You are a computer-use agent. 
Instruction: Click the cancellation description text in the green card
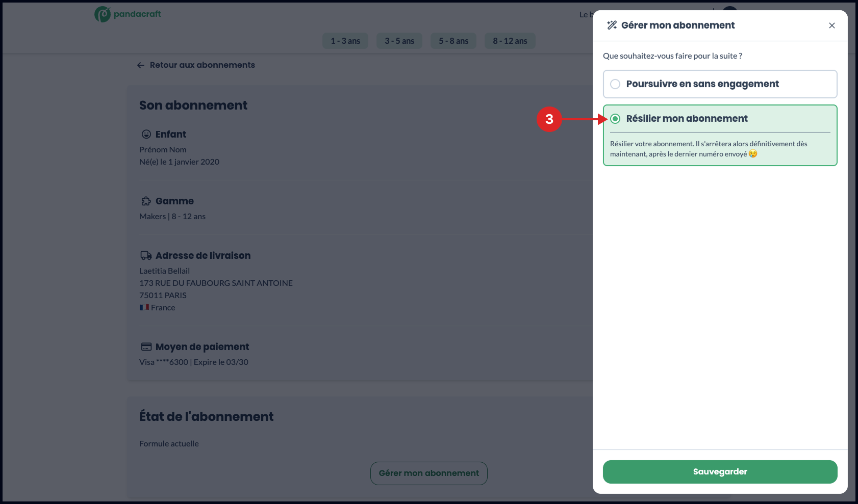point(709,149)
